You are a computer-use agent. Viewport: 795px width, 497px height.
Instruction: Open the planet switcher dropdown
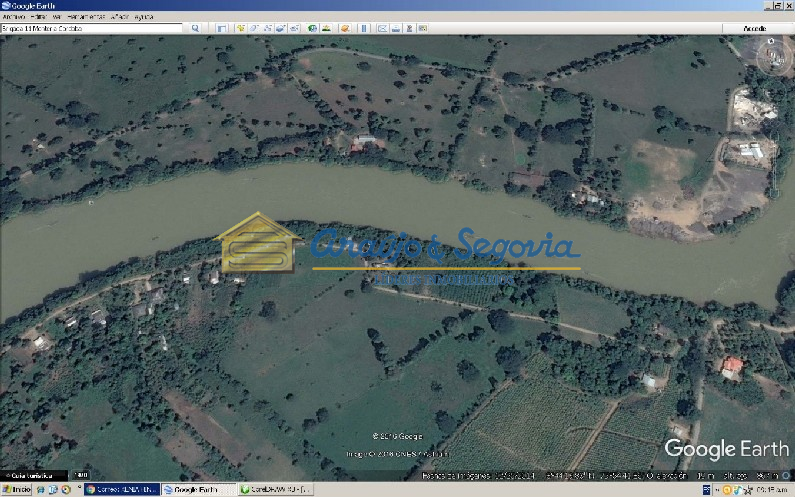tap(345, 29)
